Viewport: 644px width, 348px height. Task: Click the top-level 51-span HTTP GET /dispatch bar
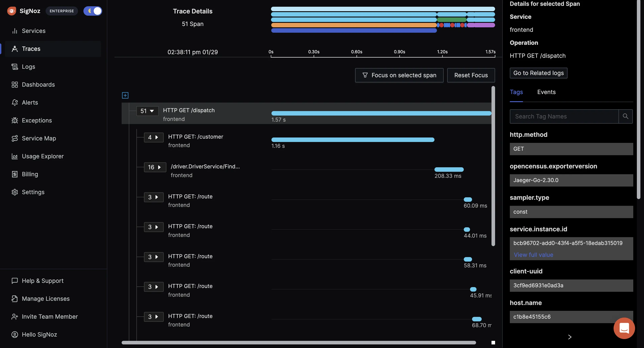[381, 113]
